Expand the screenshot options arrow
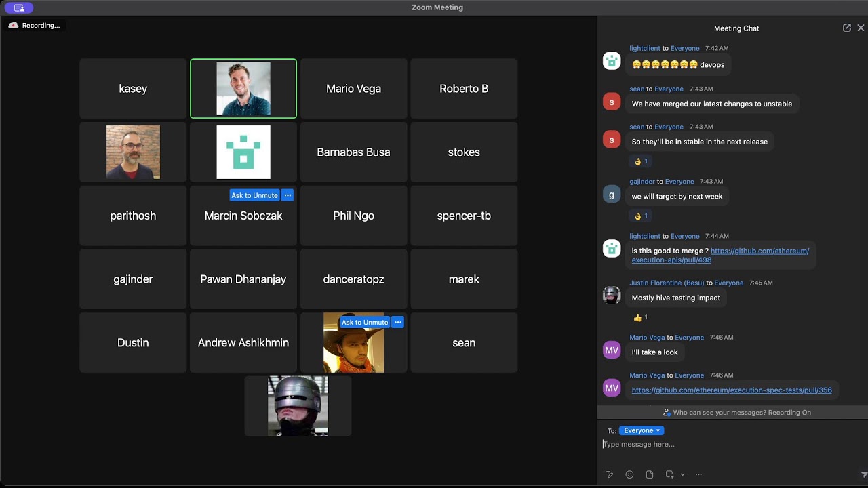 tap(682, 474)
